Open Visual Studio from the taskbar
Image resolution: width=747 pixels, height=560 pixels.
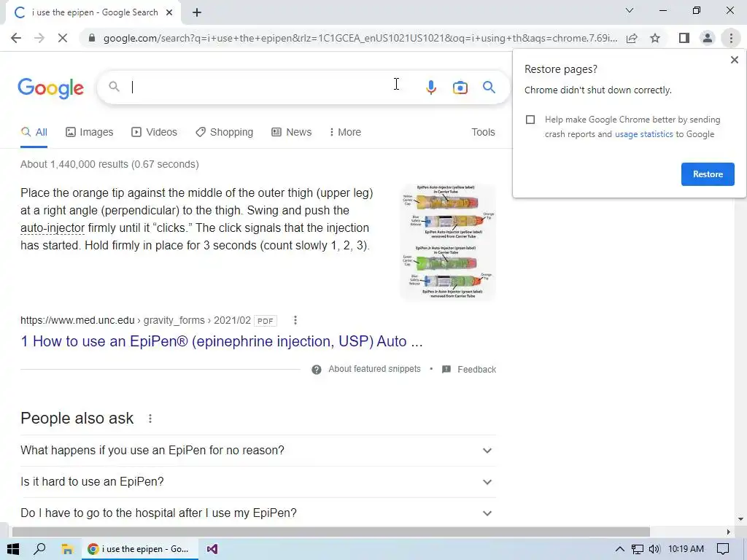point(212,549)
